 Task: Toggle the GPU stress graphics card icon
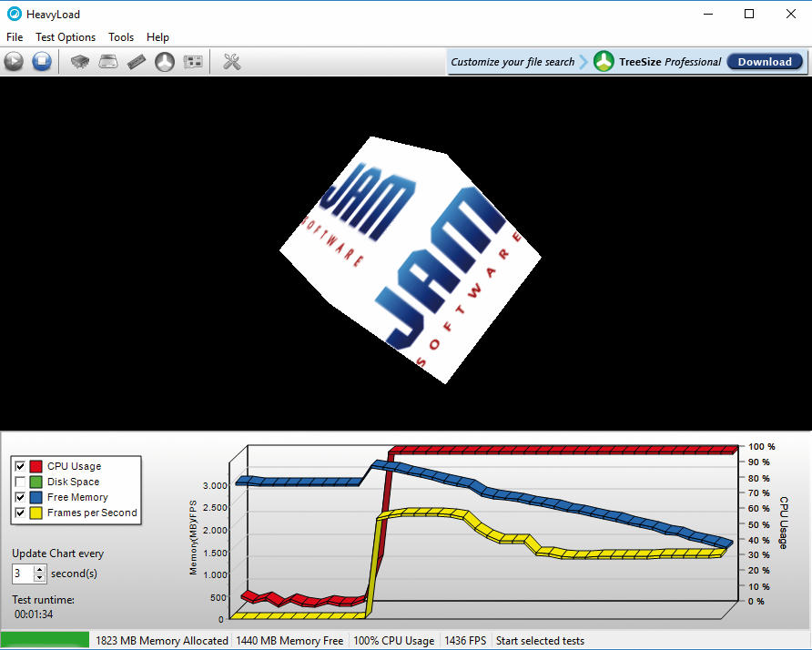click(193, 62)
